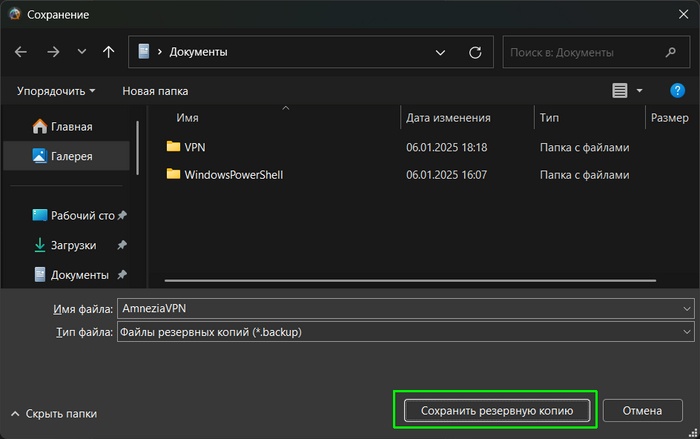700x439 pixels.
Task: Open the help question mark icon
Action: click(677, 90)
